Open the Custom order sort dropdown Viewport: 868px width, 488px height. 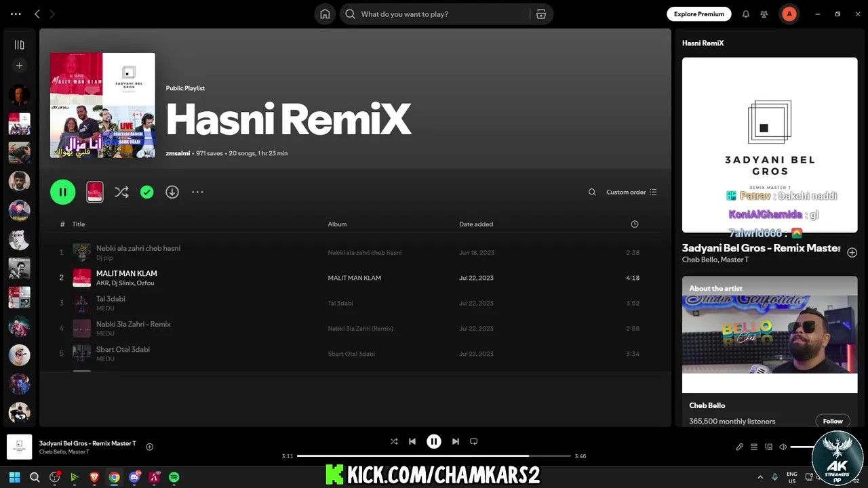pos(631,192)
